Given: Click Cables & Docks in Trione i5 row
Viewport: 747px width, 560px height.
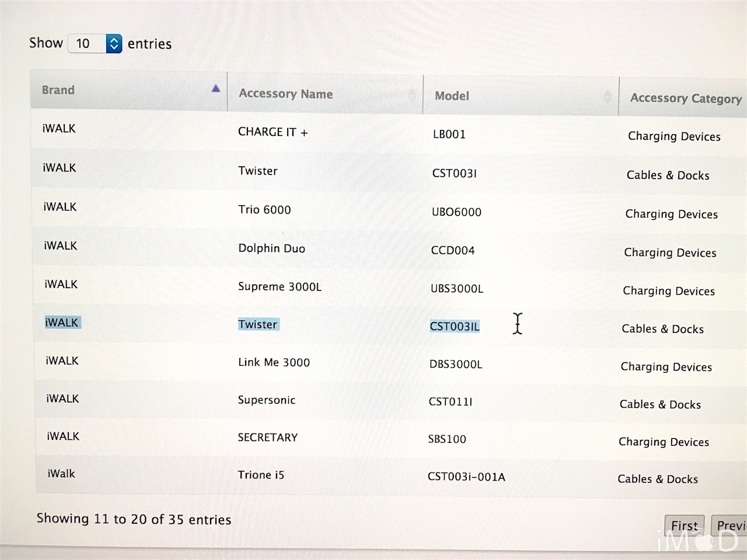Looking at the screenshot, I should coord(658,479).
